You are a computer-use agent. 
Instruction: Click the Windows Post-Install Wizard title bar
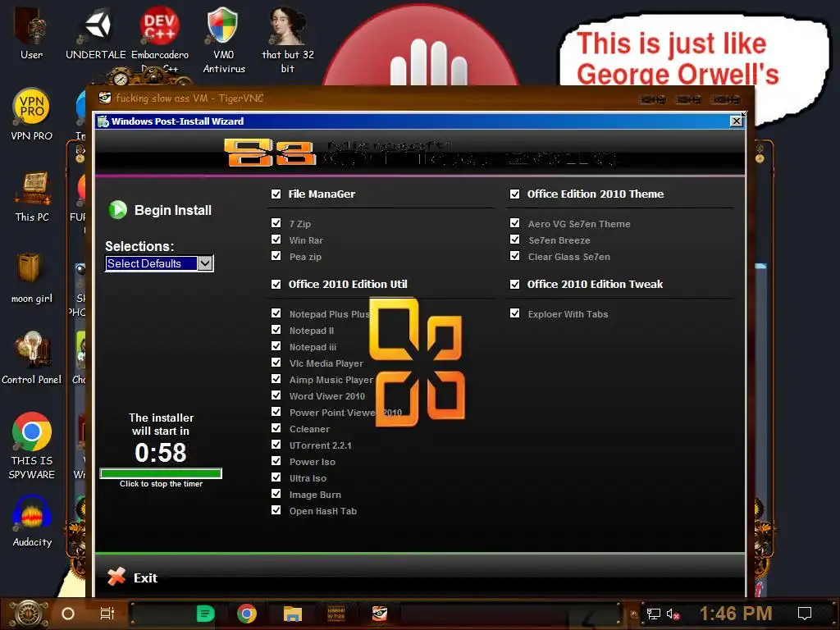coord(413,121)
